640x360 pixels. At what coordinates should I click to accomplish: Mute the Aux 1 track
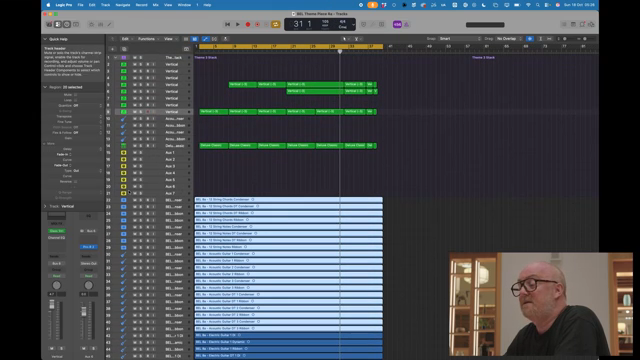point(135,153)
